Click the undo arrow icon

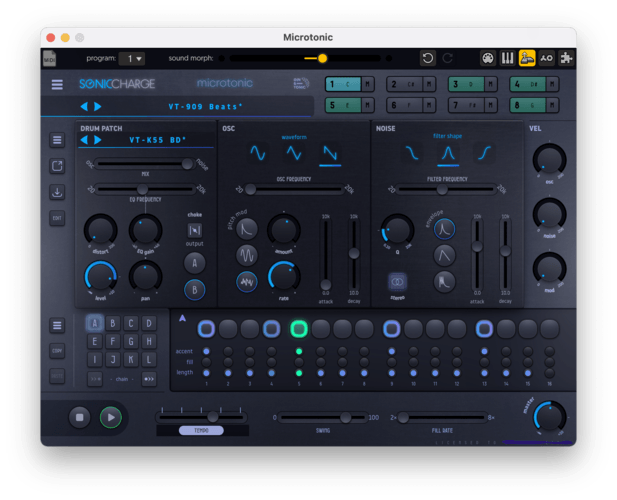(x=428, y=58)
